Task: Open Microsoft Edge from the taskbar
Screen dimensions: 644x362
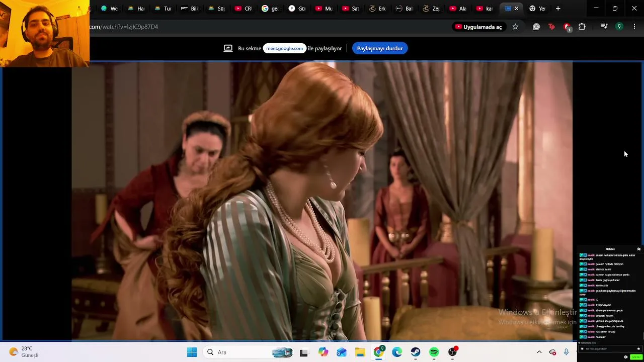Action: pyautogui.click(x=397, y=352)
